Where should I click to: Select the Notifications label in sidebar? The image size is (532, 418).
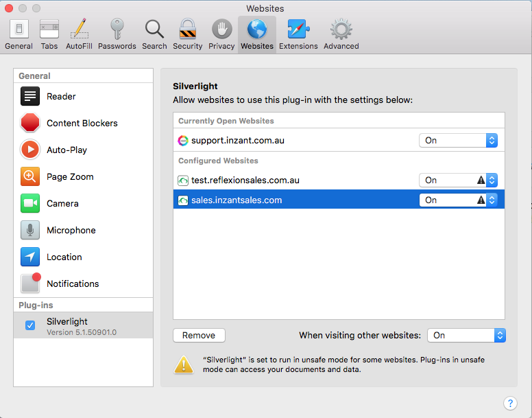click(73, 284)
